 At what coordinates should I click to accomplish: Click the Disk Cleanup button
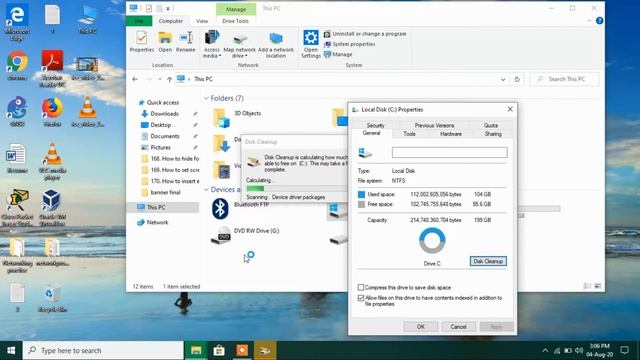(488, 261)
